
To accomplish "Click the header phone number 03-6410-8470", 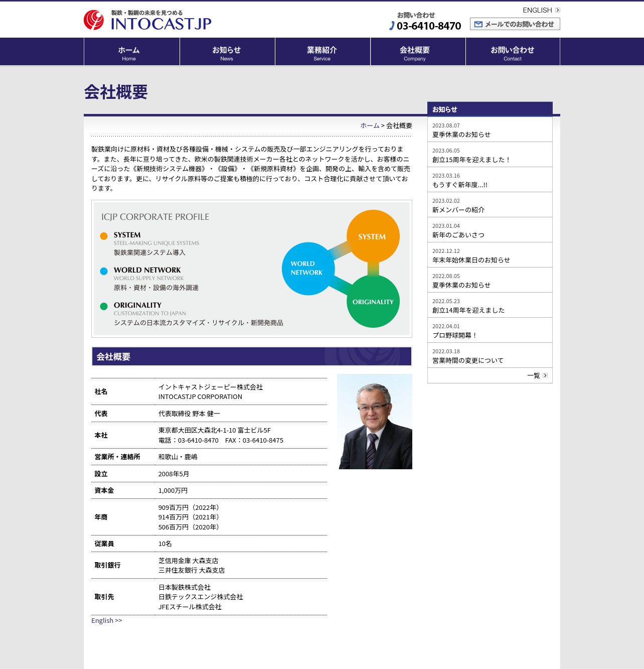I will [x=429, y=26].
